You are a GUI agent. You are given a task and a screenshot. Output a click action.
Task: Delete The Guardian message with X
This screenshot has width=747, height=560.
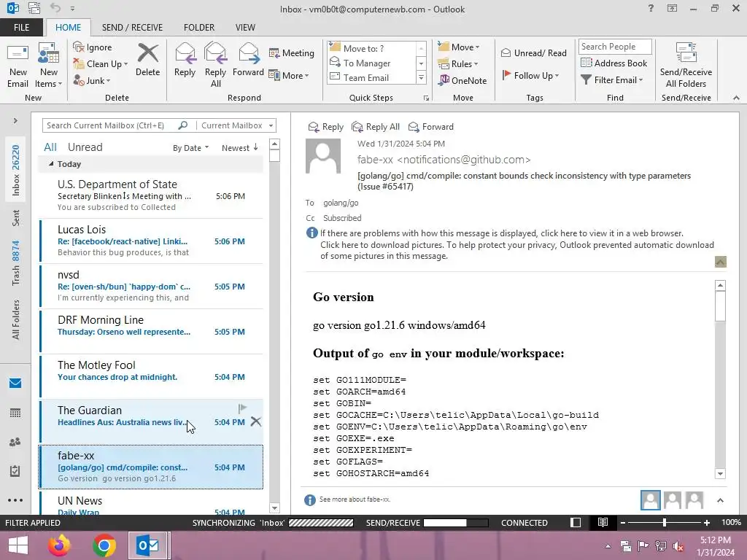coord(256,421)
